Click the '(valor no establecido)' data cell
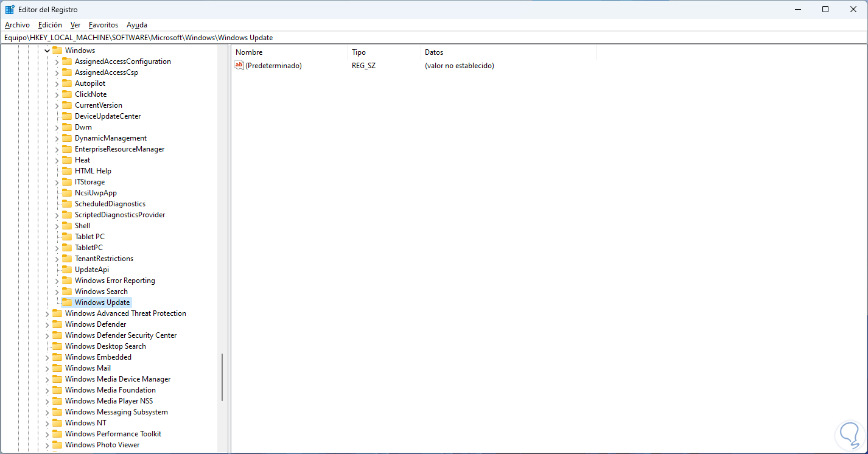 (x=460, y=66)
